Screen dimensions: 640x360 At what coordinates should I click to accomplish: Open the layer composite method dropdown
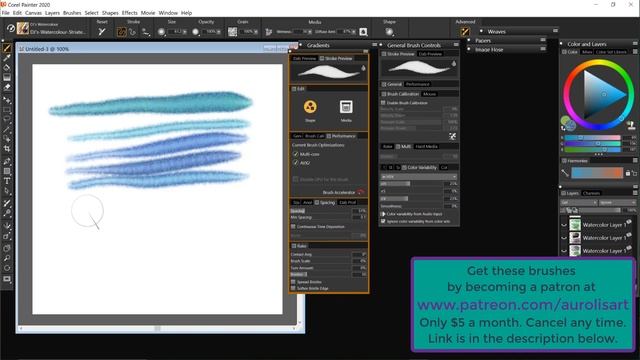click(579, 202)
